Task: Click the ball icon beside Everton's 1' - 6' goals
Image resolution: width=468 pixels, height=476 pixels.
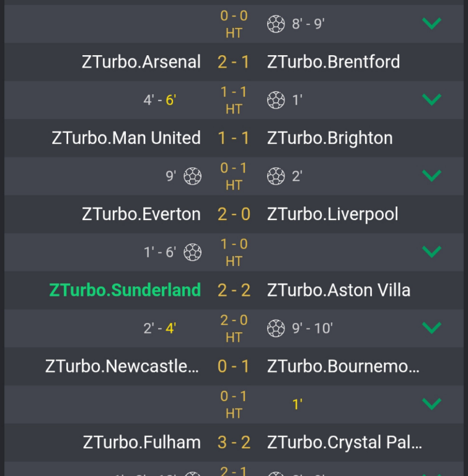Action: [193, 252]
